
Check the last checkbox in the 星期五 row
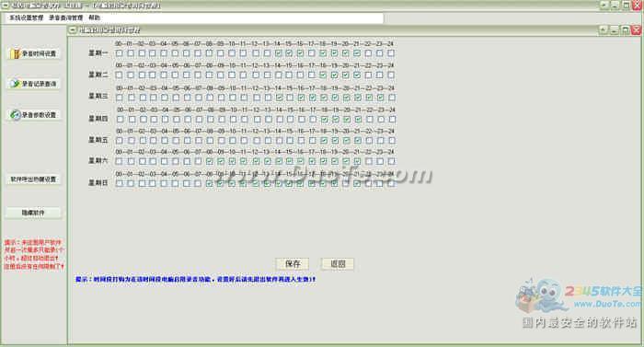392,140
